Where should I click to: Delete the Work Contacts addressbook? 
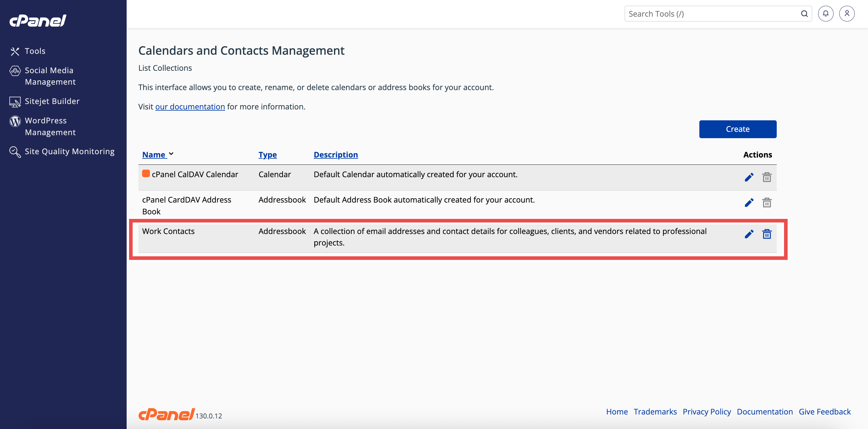(x=766, y=234)
